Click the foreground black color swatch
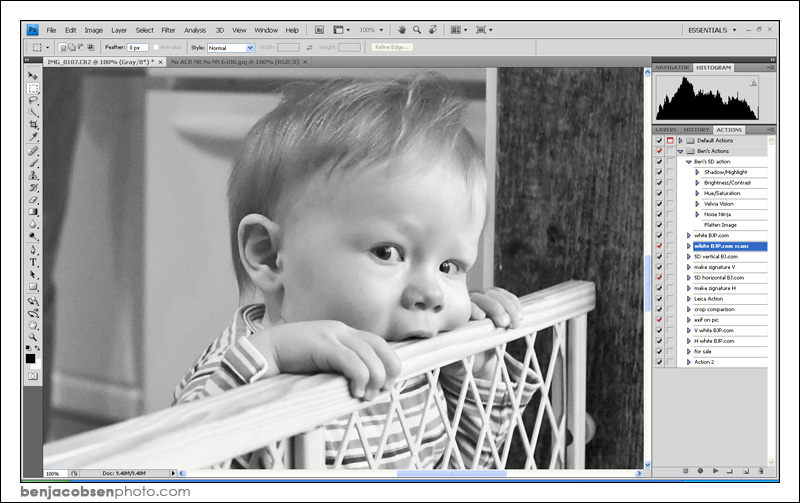800x503 pixels. [31, 359]
